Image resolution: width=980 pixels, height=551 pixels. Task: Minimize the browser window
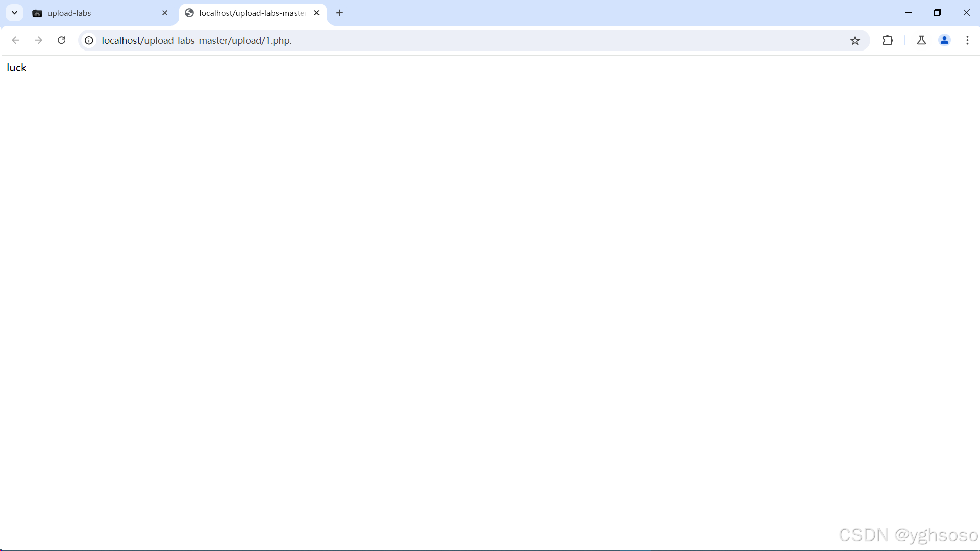909,13
